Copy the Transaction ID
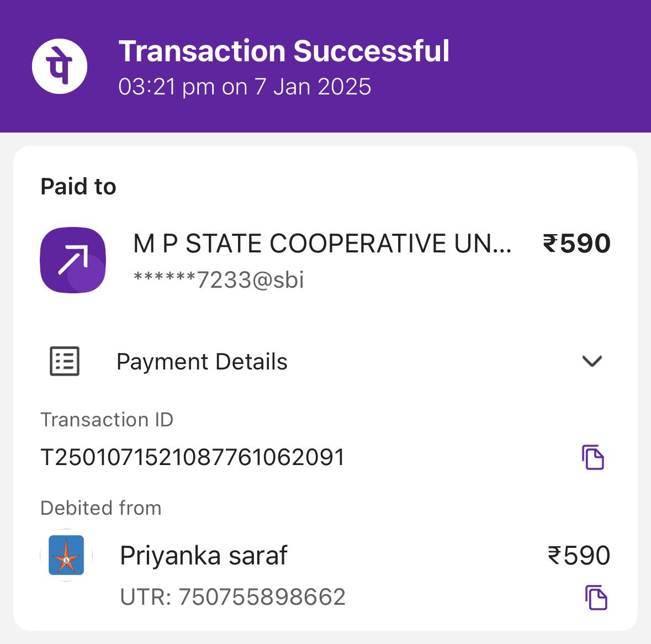The height and width of the screenshot is (644, 651). [x=592, y=457]
